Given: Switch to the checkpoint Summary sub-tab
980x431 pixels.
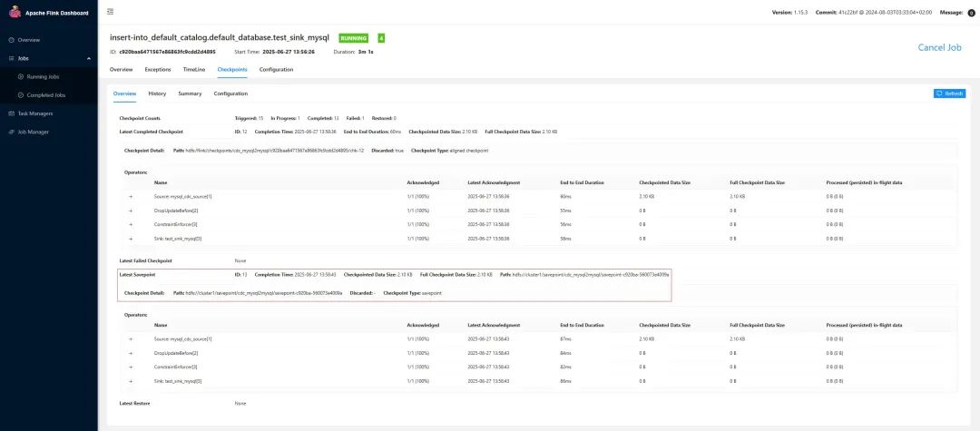Looking at the screenshot, I should 190,93.
